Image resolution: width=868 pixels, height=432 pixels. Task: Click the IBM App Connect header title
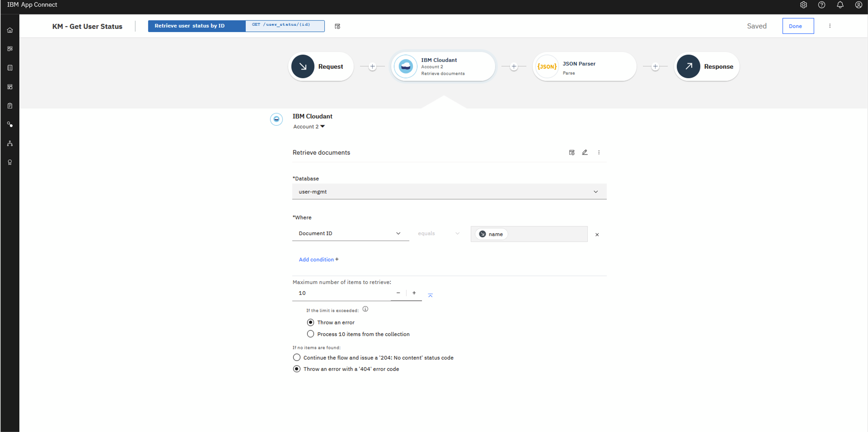tap(32, 5)
